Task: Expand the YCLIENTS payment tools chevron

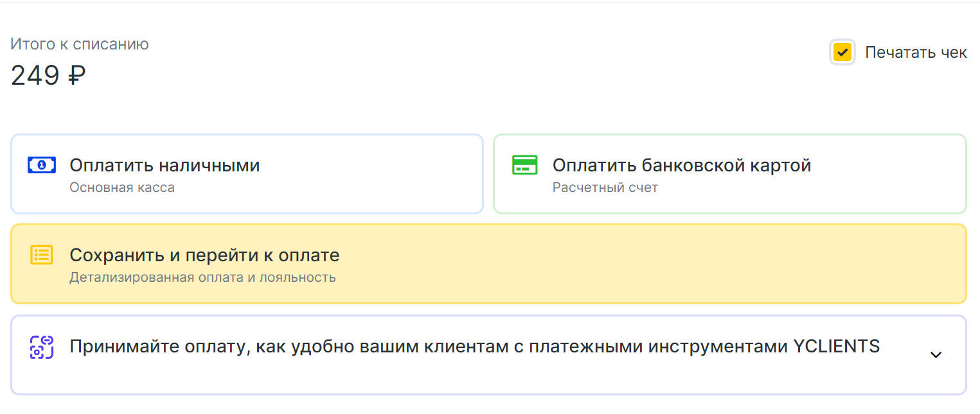Action: point(936,354)
